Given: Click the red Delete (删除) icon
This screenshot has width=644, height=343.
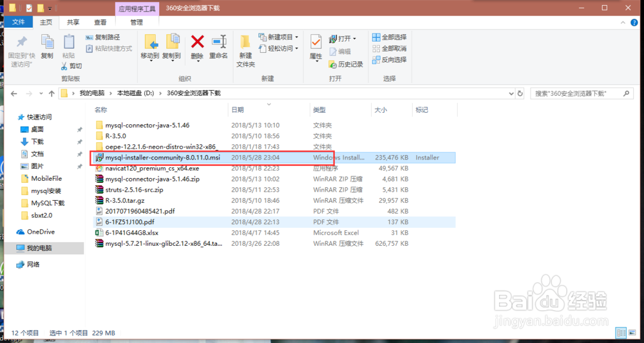Looking at the screenshot, I should coord(198,41).
